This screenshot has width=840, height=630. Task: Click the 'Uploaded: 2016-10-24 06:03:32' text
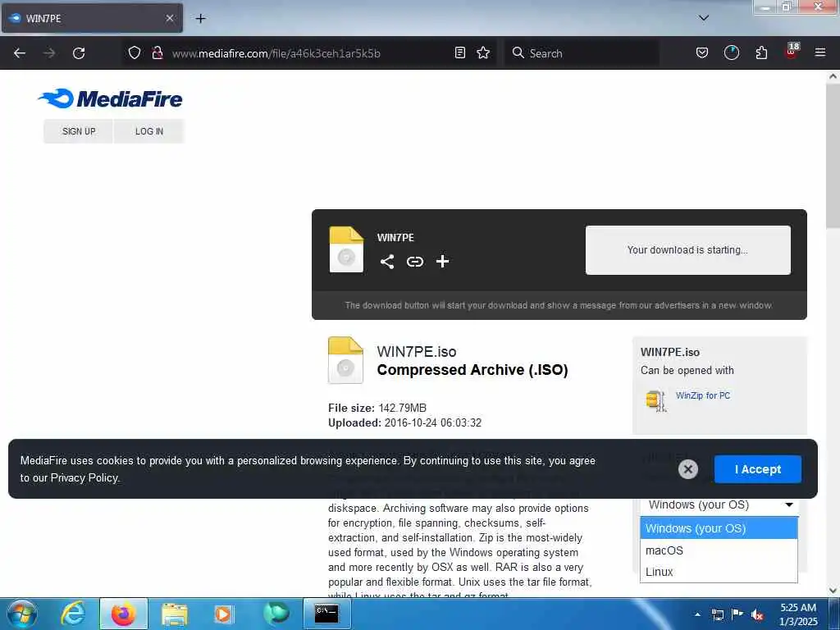pyautogui.click(x=404, y=422)
